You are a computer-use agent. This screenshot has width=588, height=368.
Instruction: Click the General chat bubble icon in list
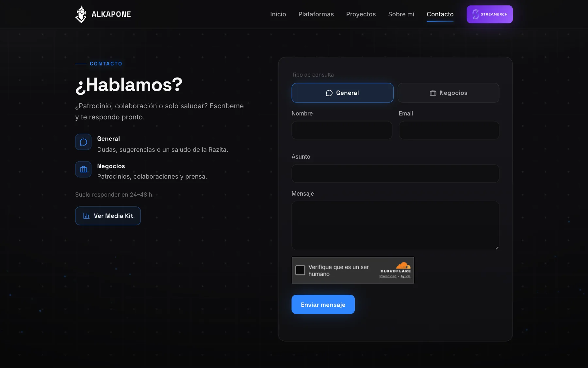[83, 142]
